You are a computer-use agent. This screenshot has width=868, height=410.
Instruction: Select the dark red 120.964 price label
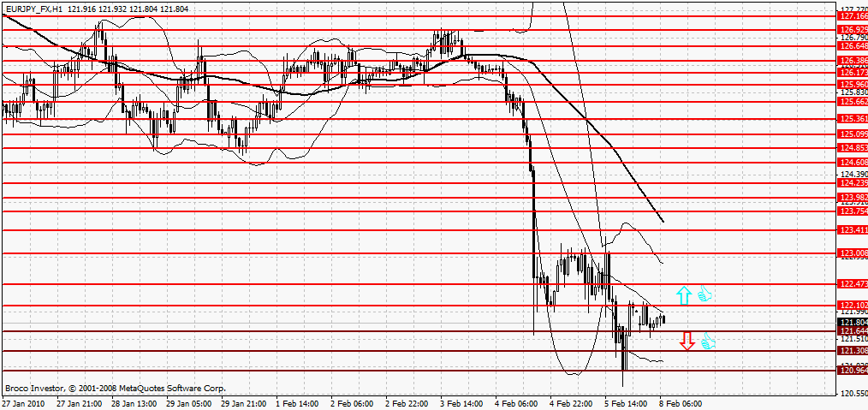tap(853, 370)
